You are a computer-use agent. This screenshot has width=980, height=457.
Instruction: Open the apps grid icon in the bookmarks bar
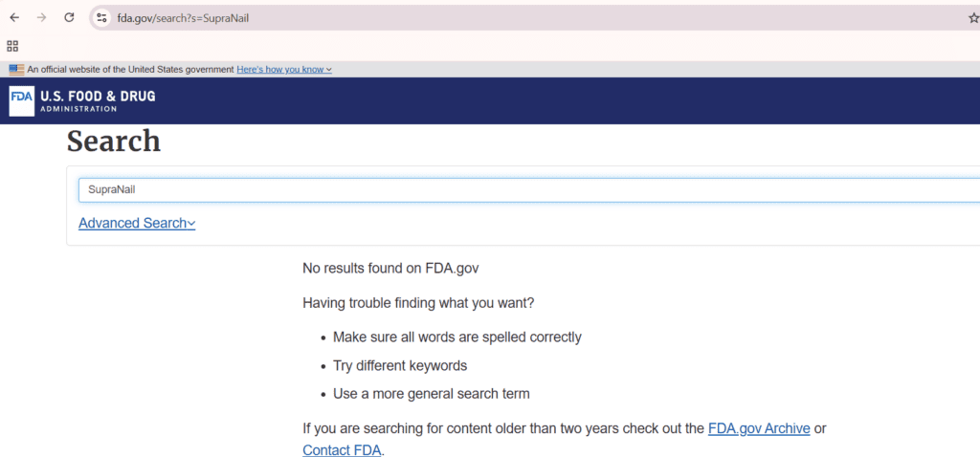(x=12, y=46)
